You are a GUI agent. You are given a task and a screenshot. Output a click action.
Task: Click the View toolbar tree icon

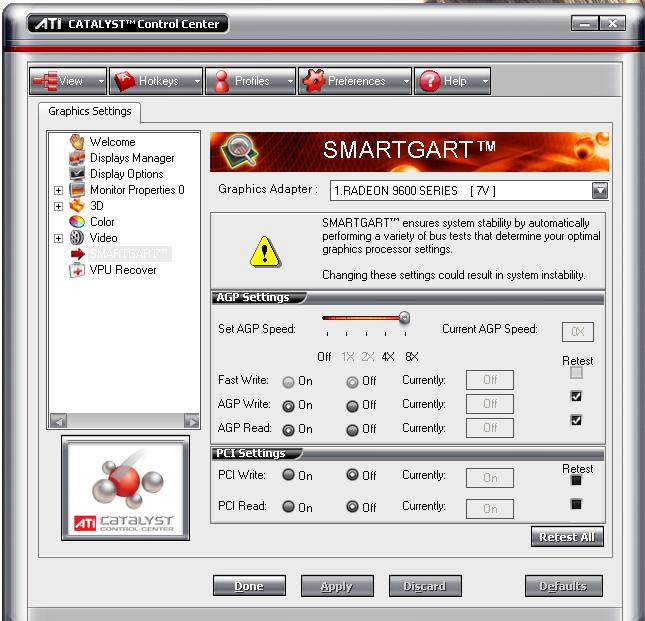pos(45,81)
